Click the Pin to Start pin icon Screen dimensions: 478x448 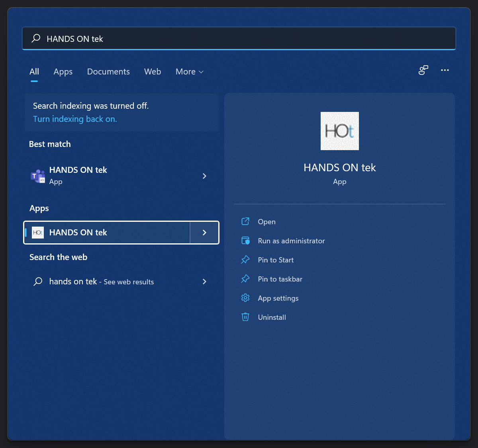tap(245, 260)
